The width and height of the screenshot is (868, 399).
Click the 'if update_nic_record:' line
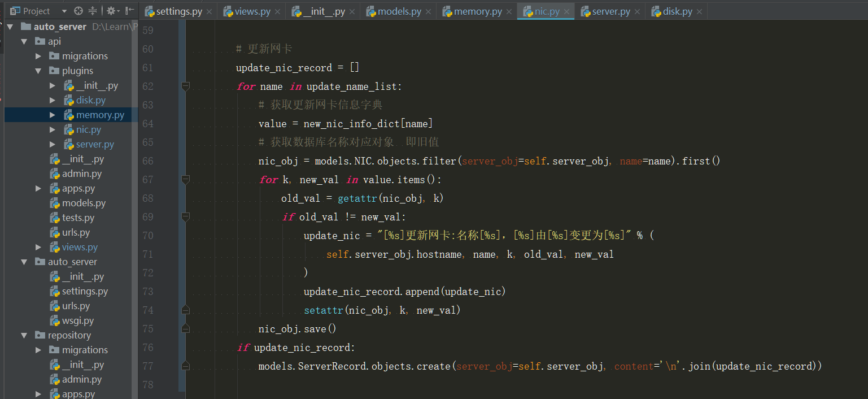[296, 348]
